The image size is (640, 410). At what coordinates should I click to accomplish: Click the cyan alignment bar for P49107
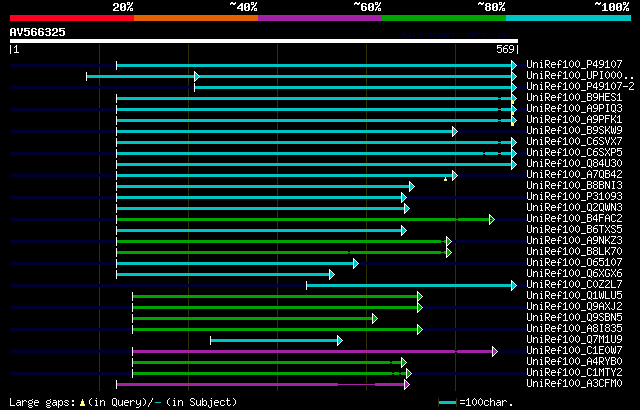click(314, 65)
